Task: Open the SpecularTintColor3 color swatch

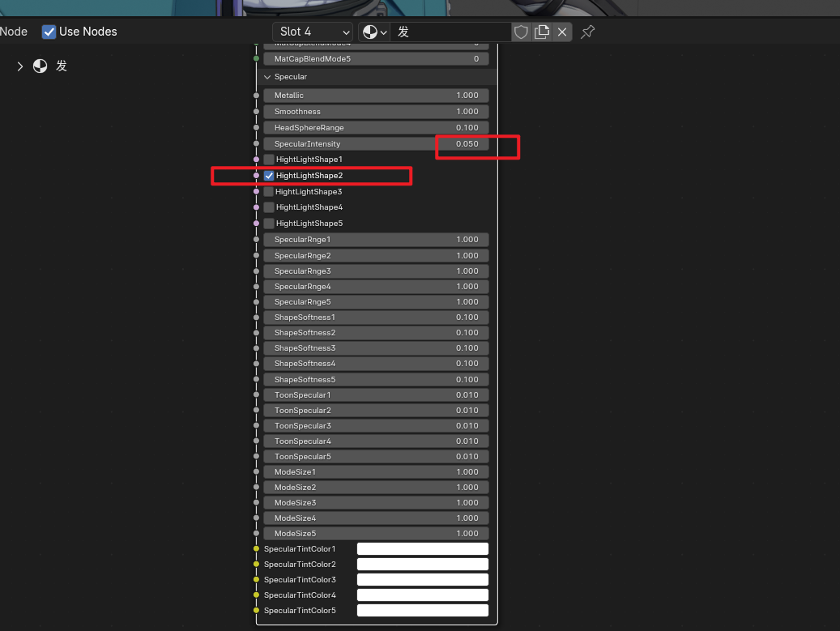Action: point(422,580)
